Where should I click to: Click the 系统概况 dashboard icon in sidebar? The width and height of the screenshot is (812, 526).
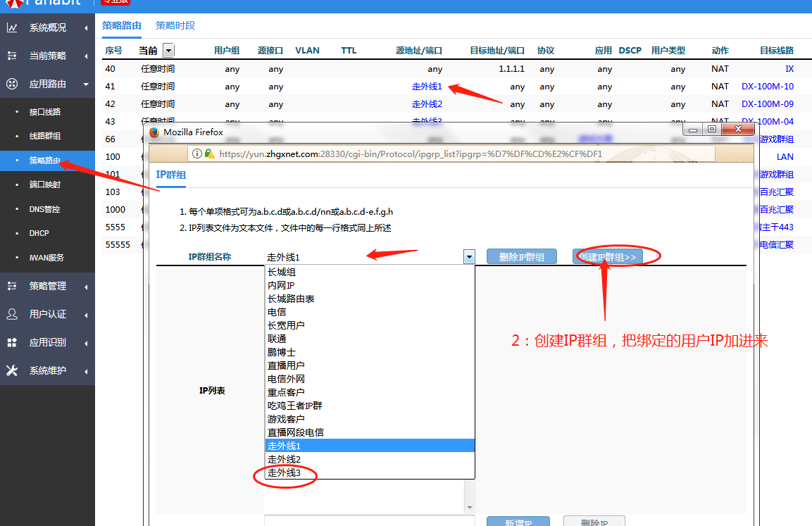coord(12,28)
